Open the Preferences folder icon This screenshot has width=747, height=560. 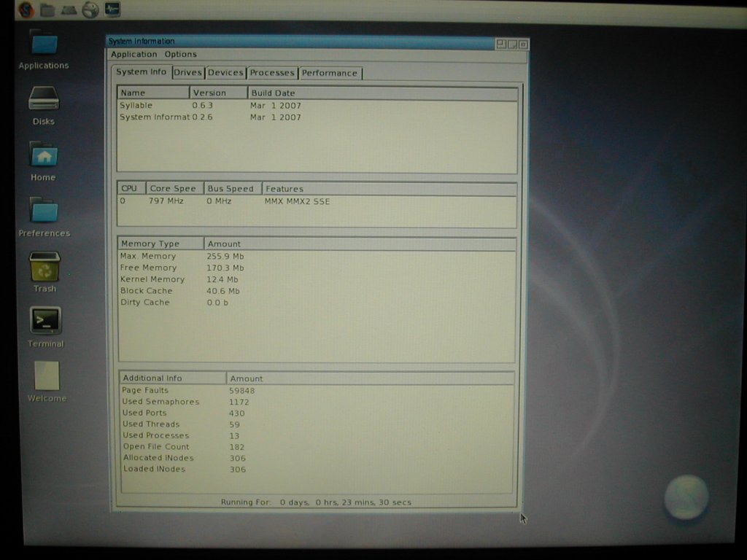pos(44,211)
